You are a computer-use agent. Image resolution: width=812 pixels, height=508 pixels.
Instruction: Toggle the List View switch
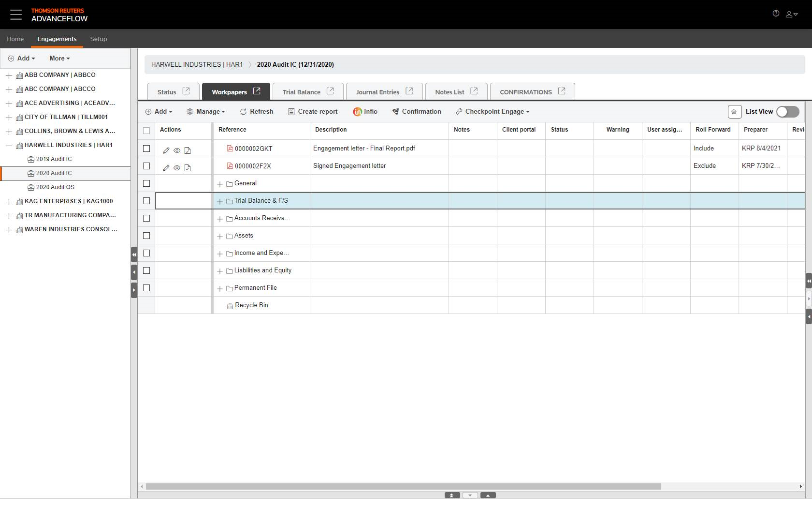(x=787, y=112)
